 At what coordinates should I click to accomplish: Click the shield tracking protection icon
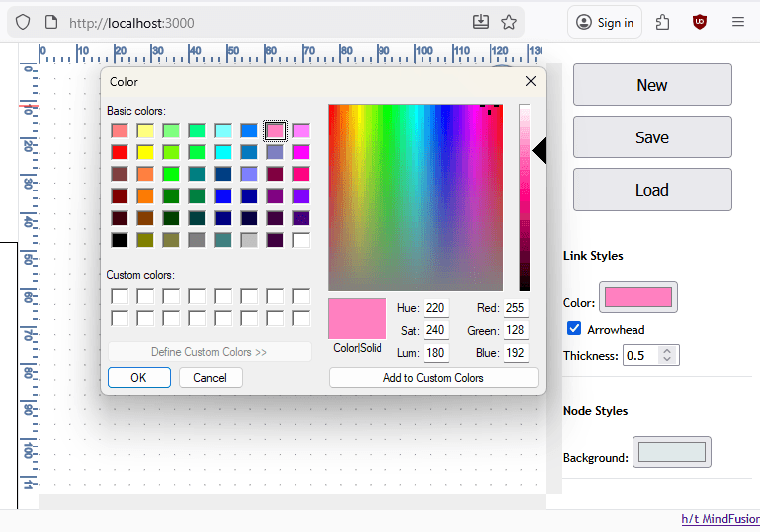23,22
